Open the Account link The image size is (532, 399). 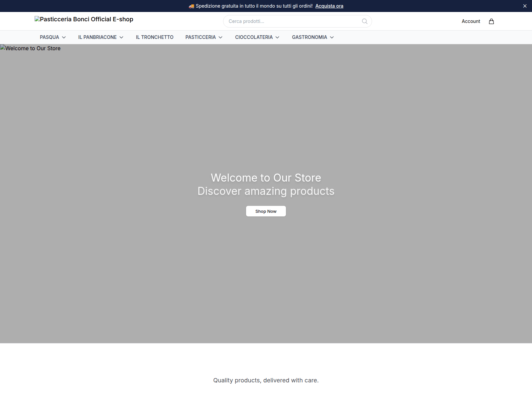pyautogui.click(x=471, y=21)
